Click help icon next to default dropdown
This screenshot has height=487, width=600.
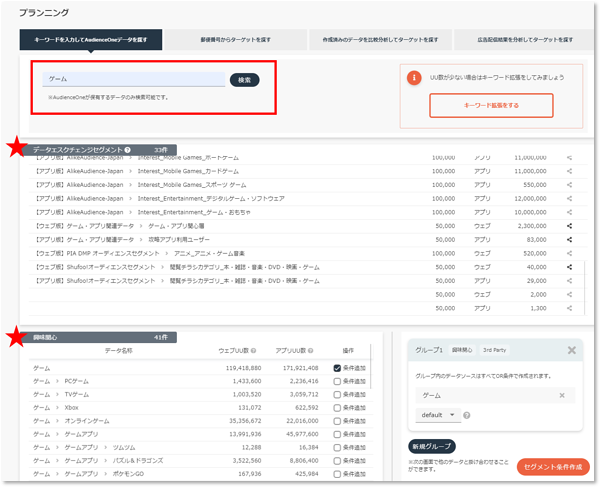coord(468,414)
